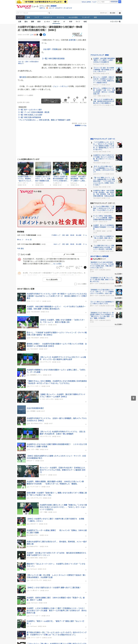Screen dimensions: 138x644
Task: Expand comments with もっと見る(8件) button
Action: point(52,279)
